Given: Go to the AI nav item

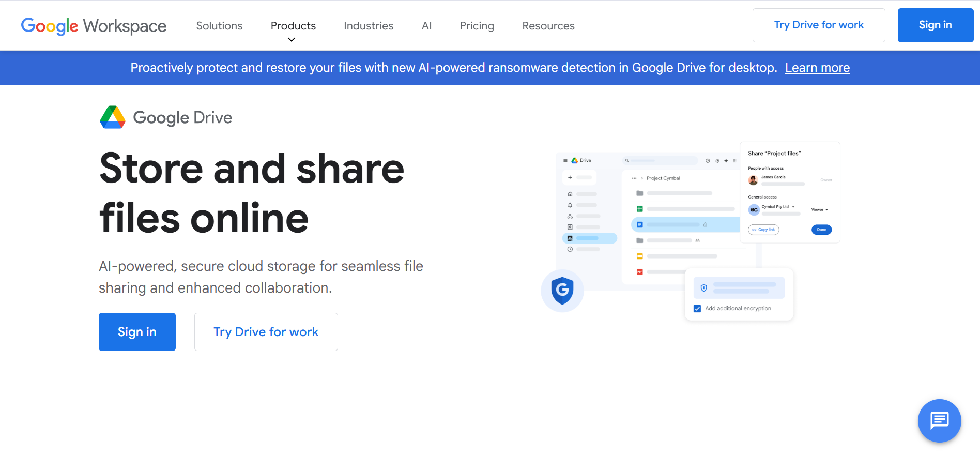Looking at the screenshot, I should tap(426, 26).
